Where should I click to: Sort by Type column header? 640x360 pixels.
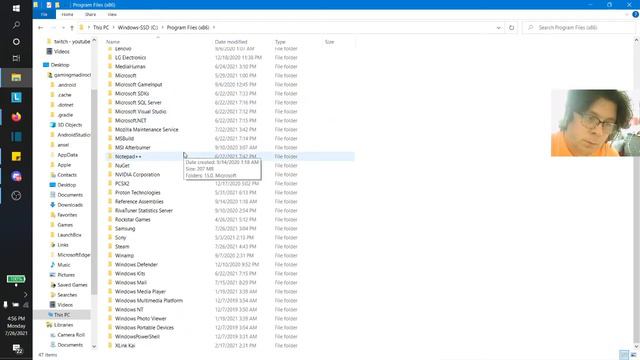click(x=280, y=42)
